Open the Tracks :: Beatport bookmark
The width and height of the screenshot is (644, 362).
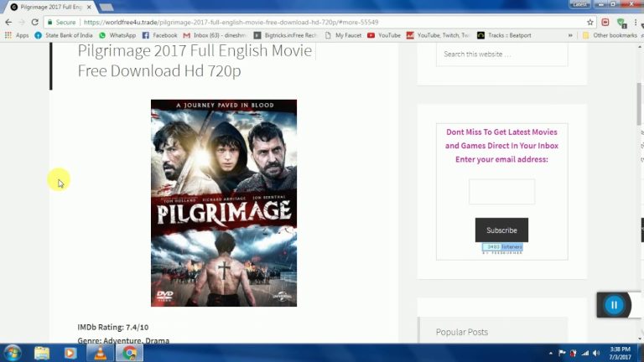504,35
